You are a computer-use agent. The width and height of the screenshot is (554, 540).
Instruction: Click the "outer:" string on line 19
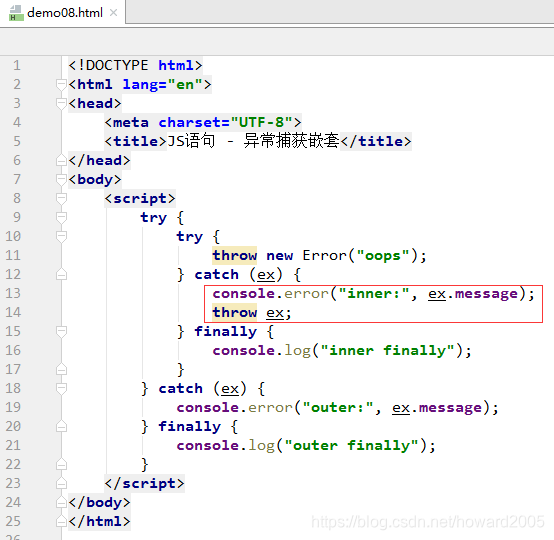pos(338,407)
